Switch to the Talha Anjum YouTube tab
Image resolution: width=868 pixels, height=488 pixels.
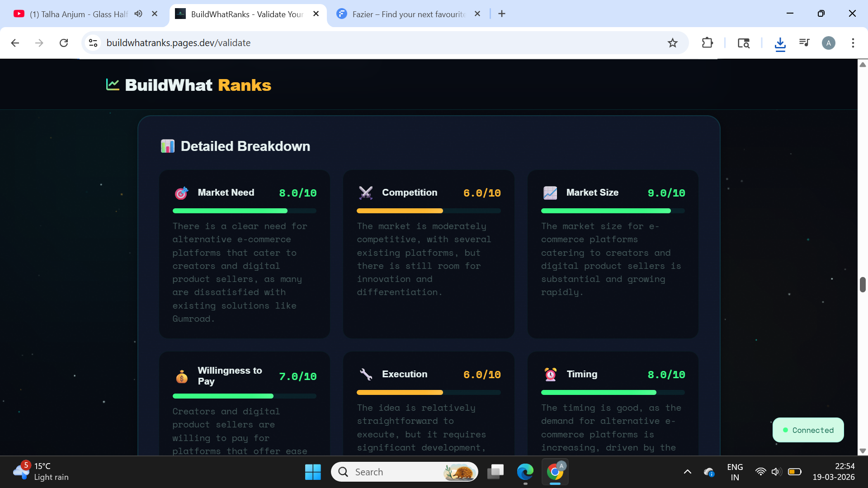pos(77,14)
